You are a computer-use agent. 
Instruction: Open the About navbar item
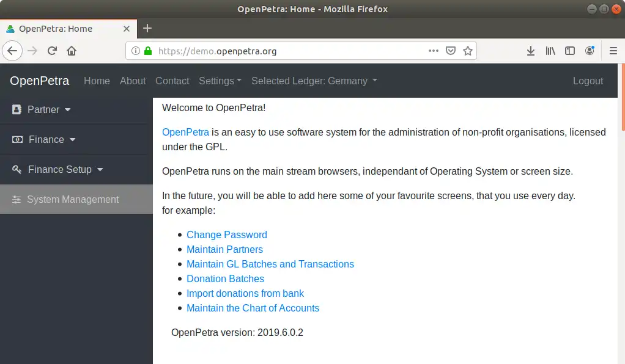click(x=133, y=81)
